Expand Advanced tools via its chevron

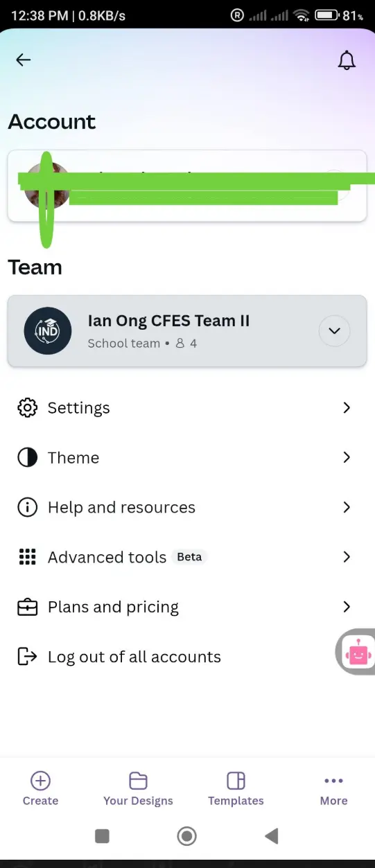[347, 557]
